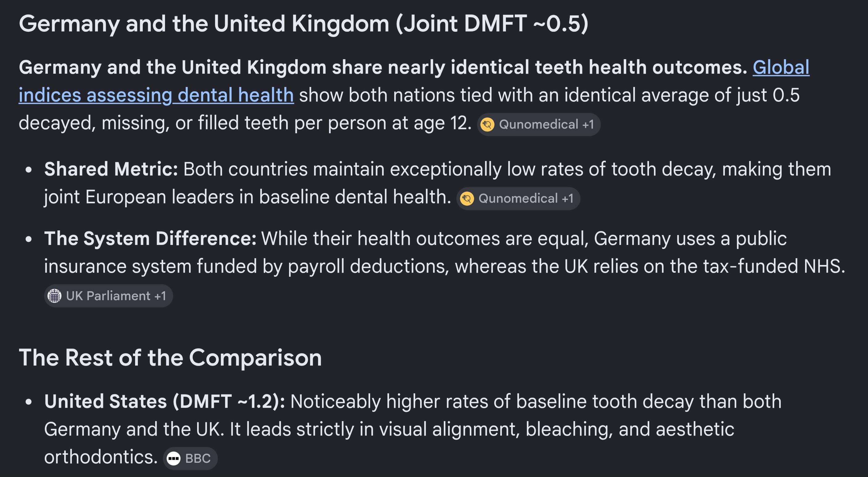The width and height of the screenshot is (868, 477).
Task: Open UK Parliament +1 source chip
Action: pyautogui.click(x=109, y=296)
